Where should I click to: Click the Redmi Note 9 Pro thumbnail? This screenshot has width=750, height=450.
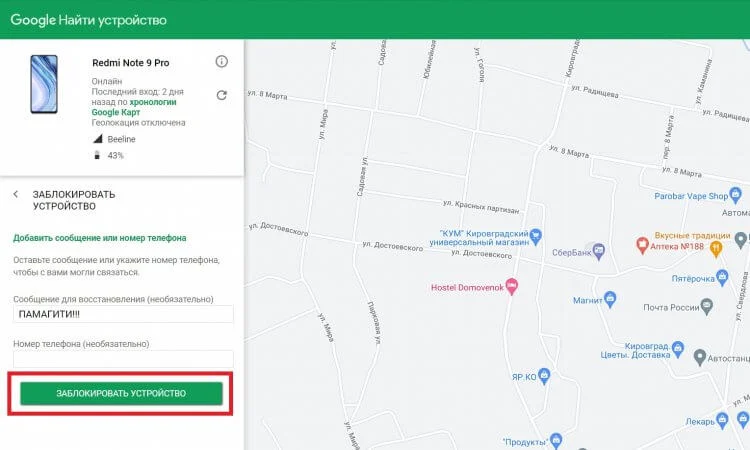point(46,83)
